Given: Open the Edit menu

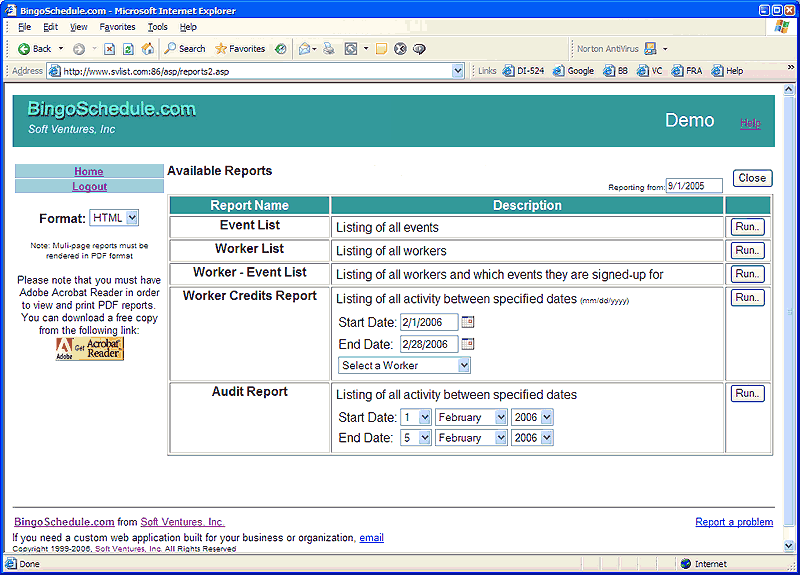Looking at the screenshot, I should 50,27.
